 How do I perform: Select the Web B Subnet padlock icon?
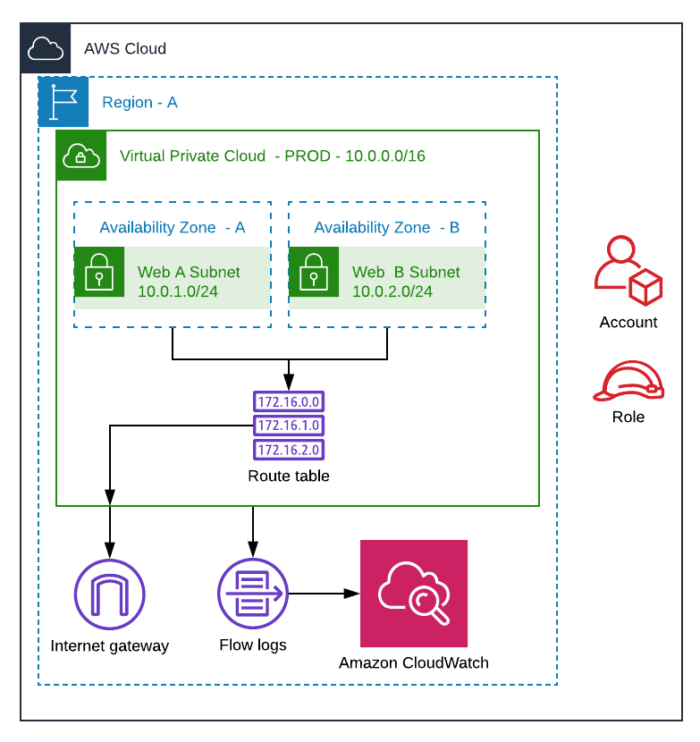click(x=314, y=272)
